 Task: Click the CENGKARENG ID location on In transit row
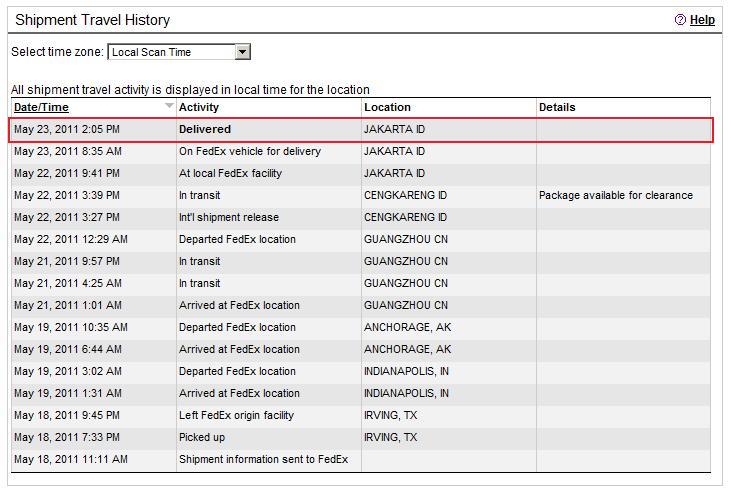tap(405, 195)
